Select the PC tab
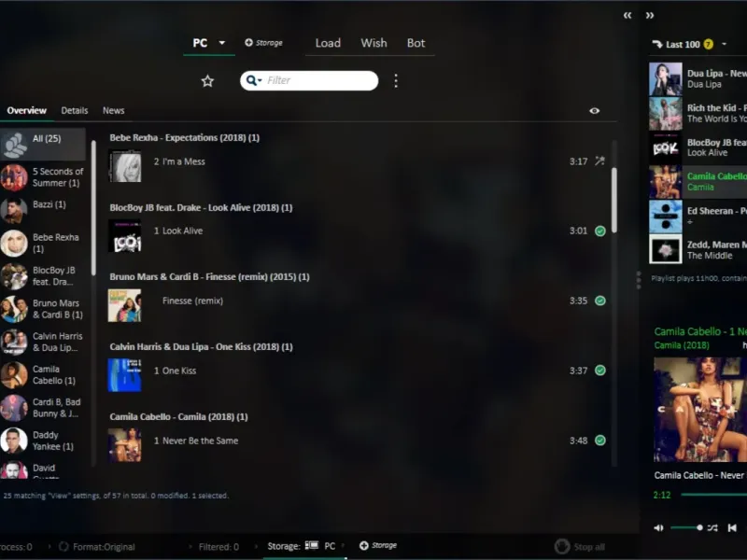This screenshot has width=747, height=560. pos(200,43)
